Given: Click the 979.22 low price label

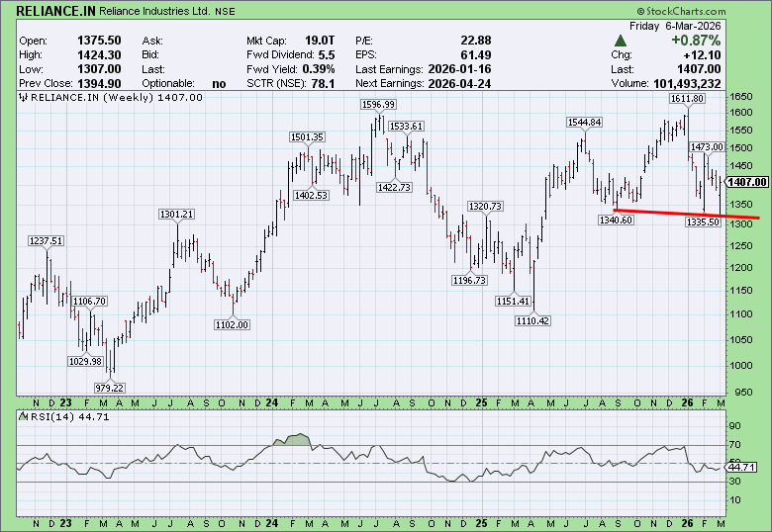Looking at the screenshot, I should (109, 388).
